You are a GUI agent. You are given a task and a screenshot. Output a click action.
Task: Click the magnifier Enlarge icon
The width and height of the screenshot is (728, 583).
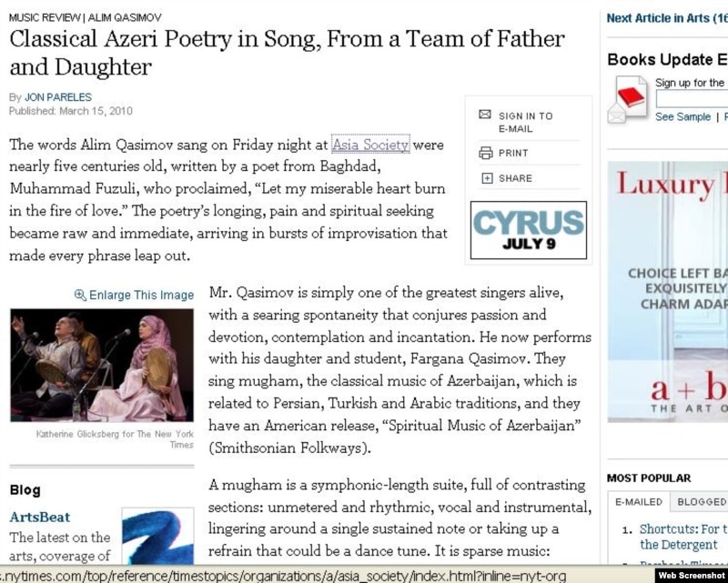coord(80,295)
